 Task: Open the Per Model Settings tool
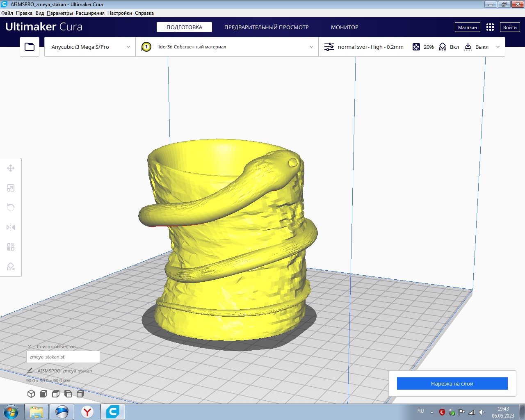tap(11, 247)
